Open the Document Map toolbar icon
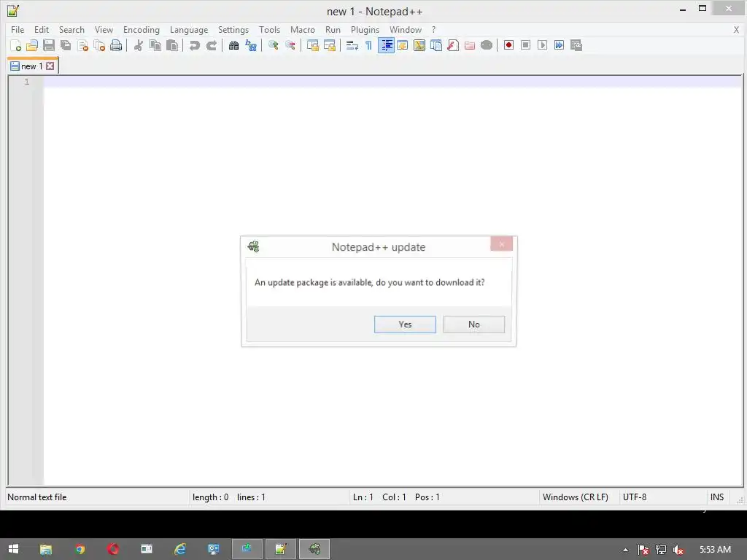Screen dimensions: 747x560 [x=419, y=45]
